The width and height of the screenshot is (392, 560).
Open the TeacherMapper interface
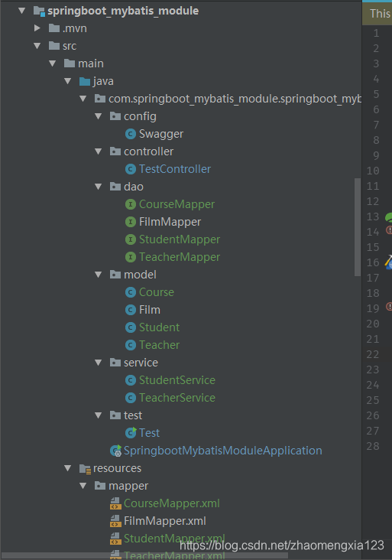(x=180, y=257)
